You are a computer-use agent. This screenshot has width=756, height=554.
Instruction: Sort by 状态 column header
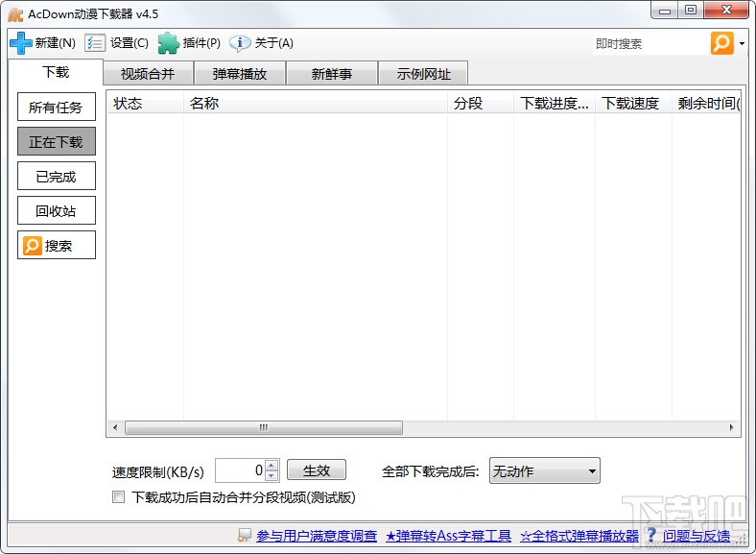click(145, 104)
